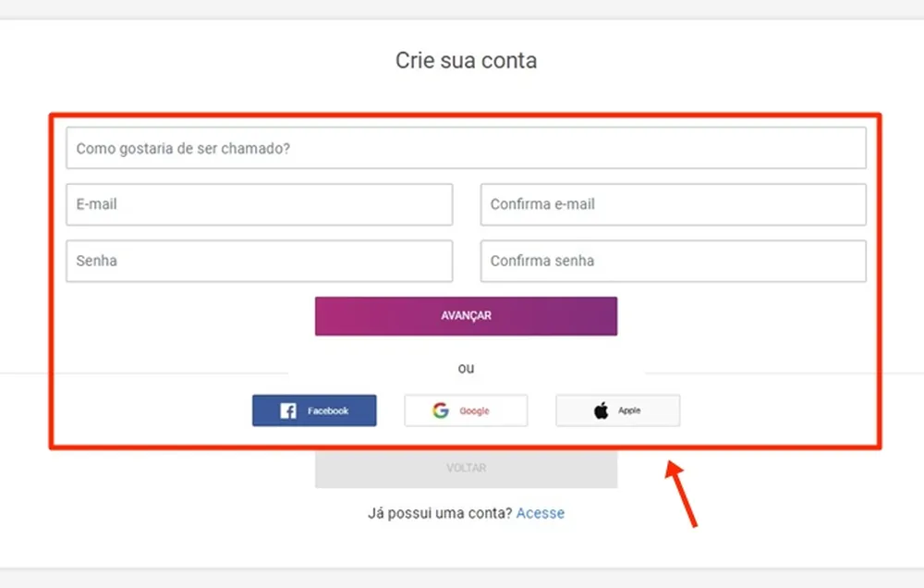Click the greyed-out VOLTAR button
The width and height of the screenshot is (924, 588).
466,469
